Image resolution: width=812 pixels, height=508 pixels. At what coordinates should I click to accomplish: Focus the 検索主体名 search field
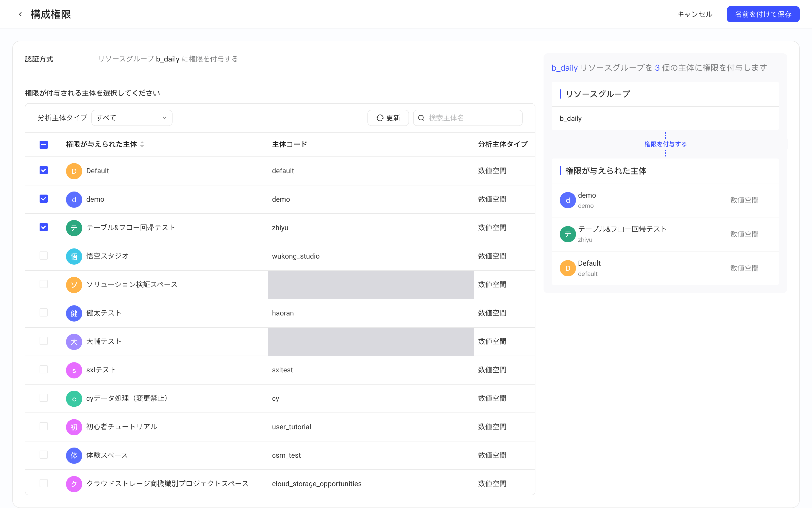(468, 118)
